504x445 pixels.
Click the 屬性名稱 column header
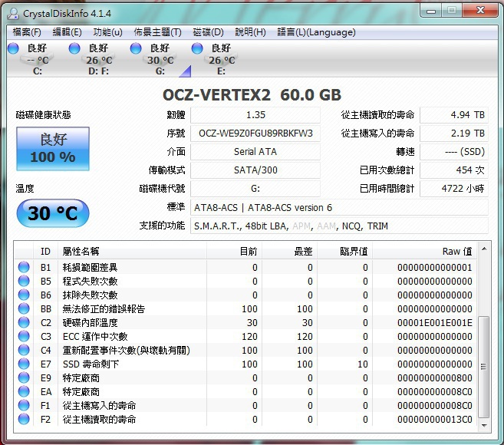(x=132, y=251)
